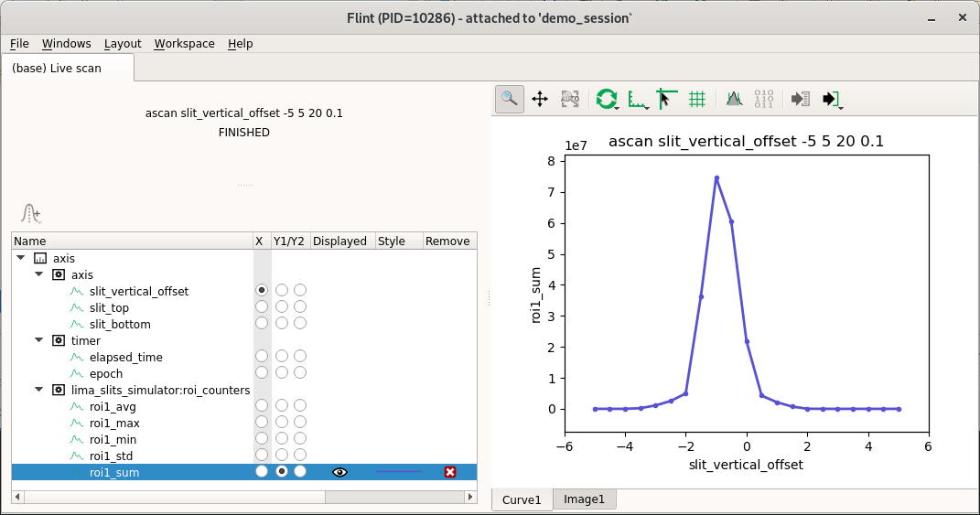Click the slit_top curve icon

(x=77, y=306)
